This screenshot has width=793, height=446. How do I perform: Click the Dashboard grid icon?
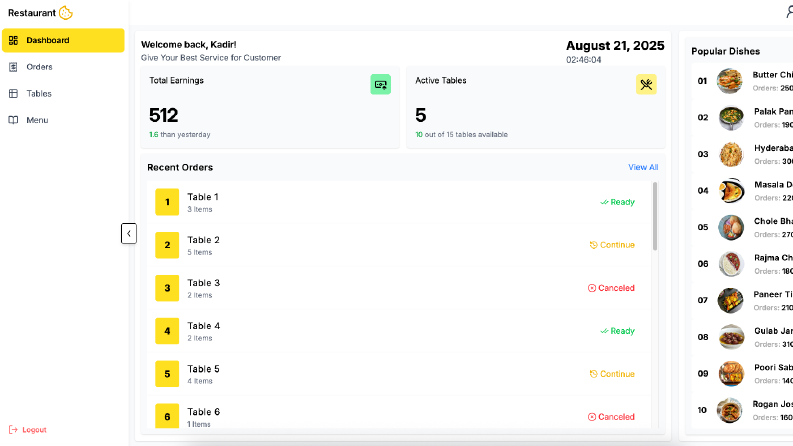click(x=14, y=40)
